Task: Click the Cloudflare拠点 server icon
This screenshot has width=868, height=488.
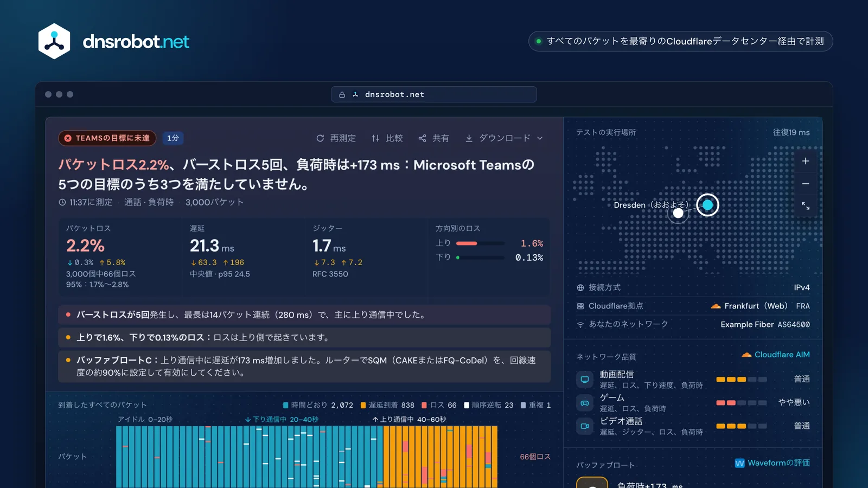Action: pyautogui.click(x=580, y=306)
